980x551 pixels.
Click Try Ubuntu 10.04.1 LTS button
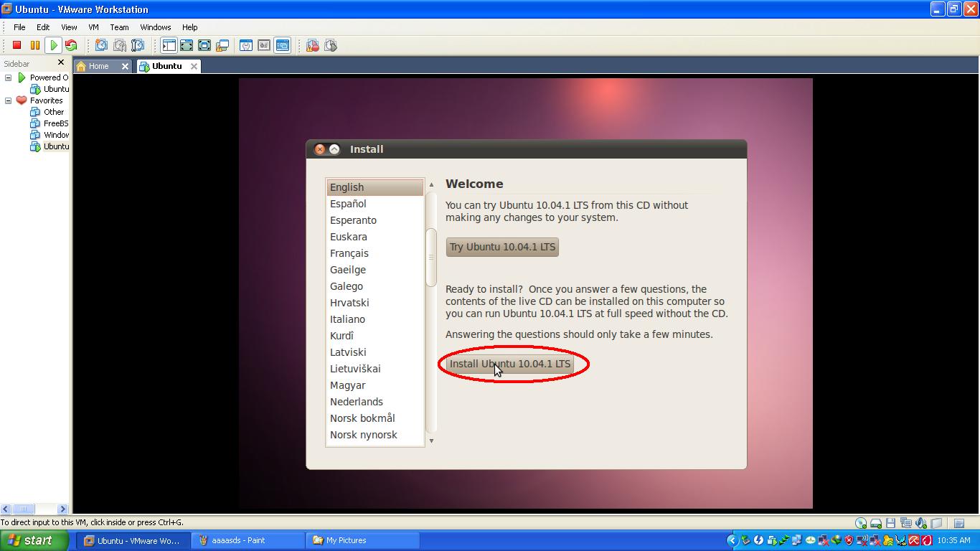[x=502, y=247]
